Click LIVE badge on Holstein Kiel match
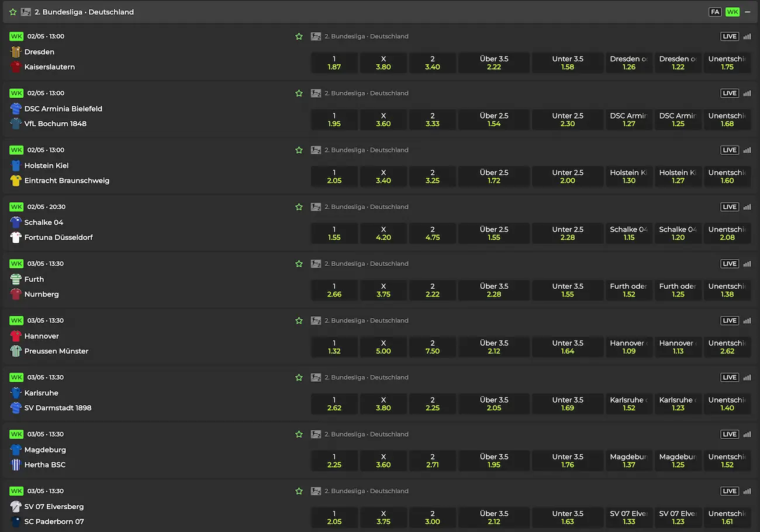Viewport: 760px width, 532px height. (x=729, y=150)
